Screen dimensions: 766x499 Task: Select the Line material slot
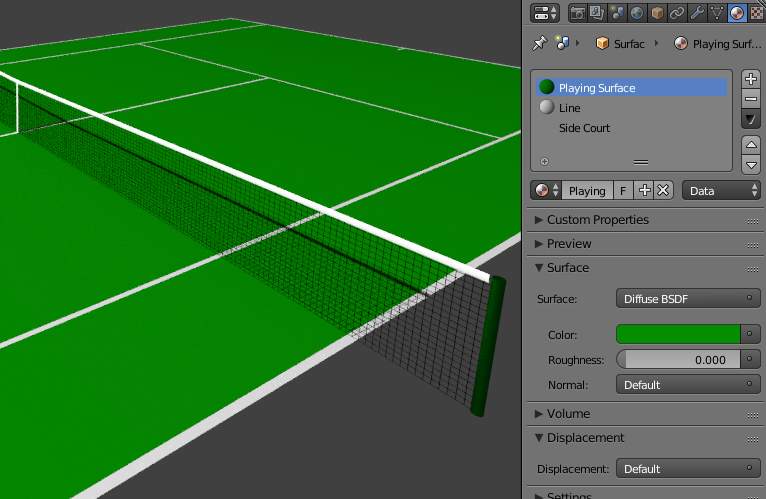point(632,108)
